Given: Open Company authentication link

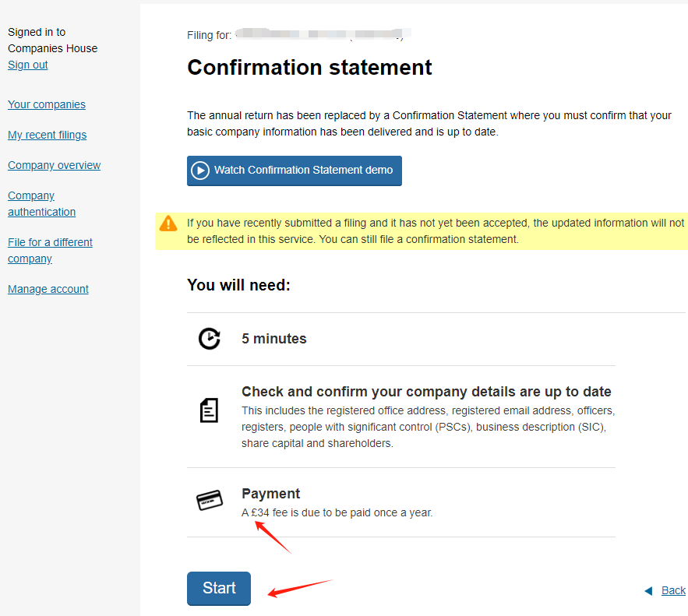Looking at the screenshot, I should (x=41, y=204).
